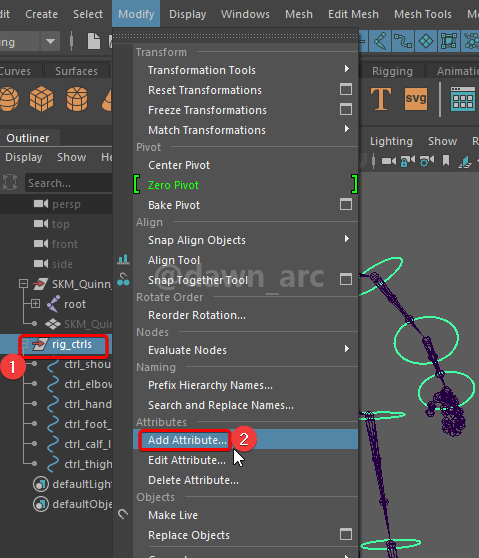479x558 pixels.
Task: Select Bake Pivot menu entry
Action: tap(174, 205)
